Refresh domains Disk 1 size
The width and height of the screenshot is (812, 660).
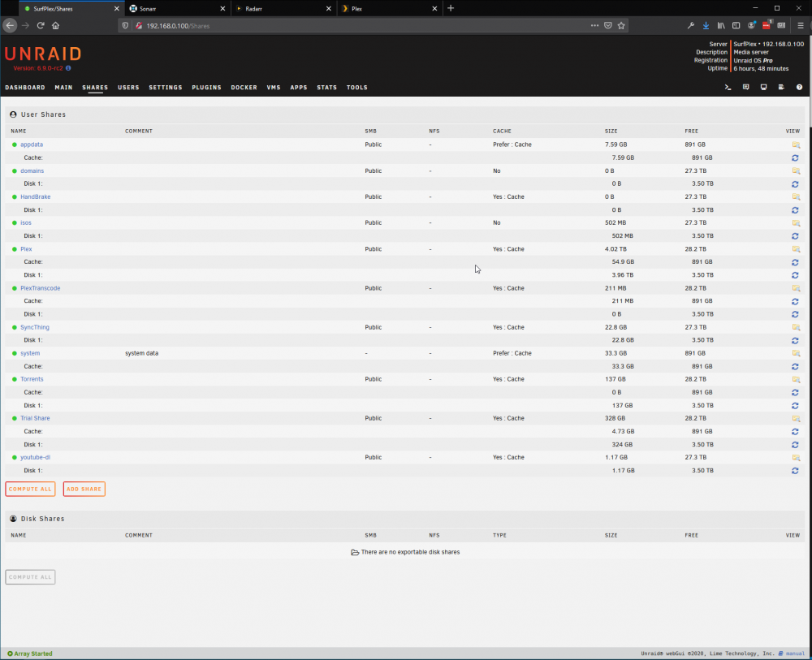(x=795, y=184)
